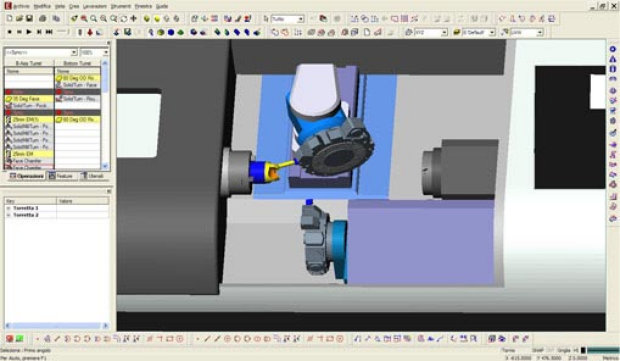The width and height of the screenshot is (620, 361).
Task: Start the simulation with the Play button
Action: tap(29, 32)
